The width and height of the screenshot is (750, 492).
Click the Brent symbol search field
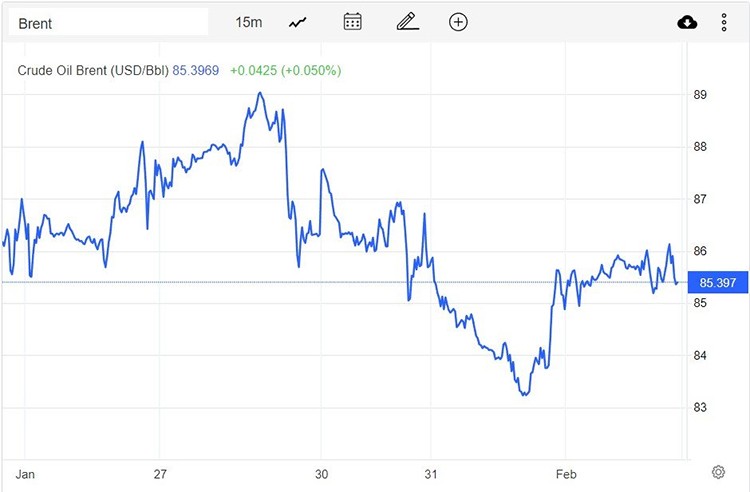pos(108,22)
